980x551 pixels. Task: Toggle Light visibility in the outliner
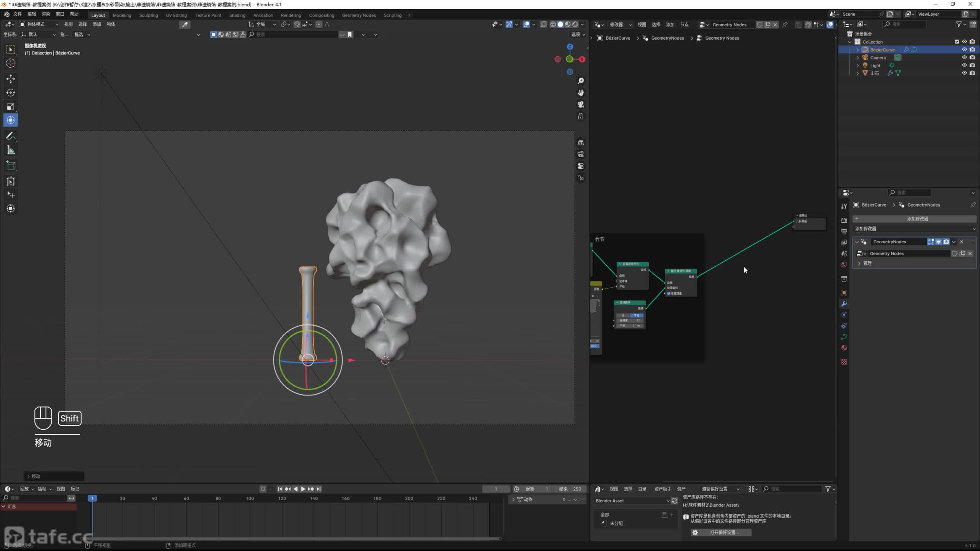964,65
